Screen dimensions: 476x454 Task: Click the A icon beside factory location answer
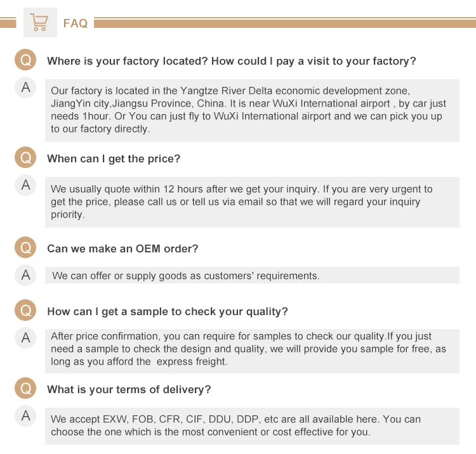tap(25, 88)
